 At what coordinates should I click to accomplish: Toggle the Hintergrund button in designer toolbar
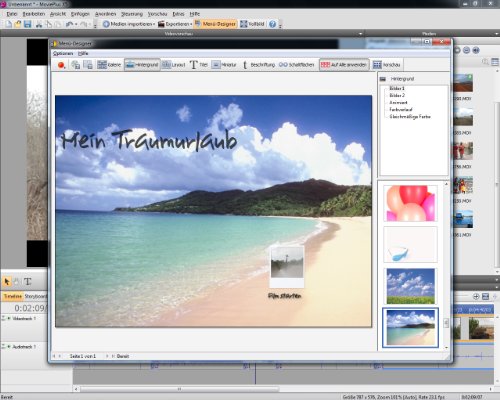(x=142, y=65)
